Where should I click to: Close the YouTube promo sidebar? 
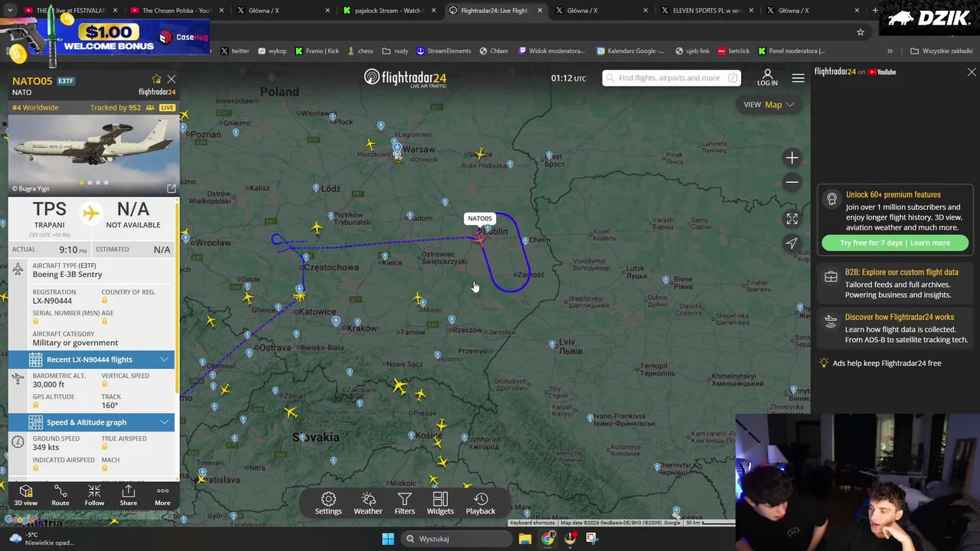[x=972, y=72]
